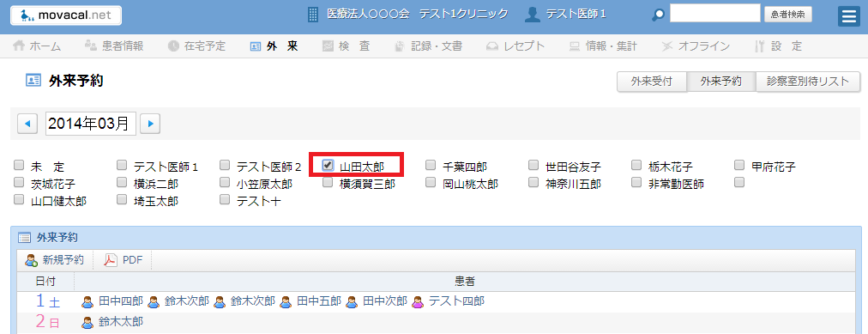Open the オフライン menu
This screenshot has width=868, height=334.
[x=696, y=46]
